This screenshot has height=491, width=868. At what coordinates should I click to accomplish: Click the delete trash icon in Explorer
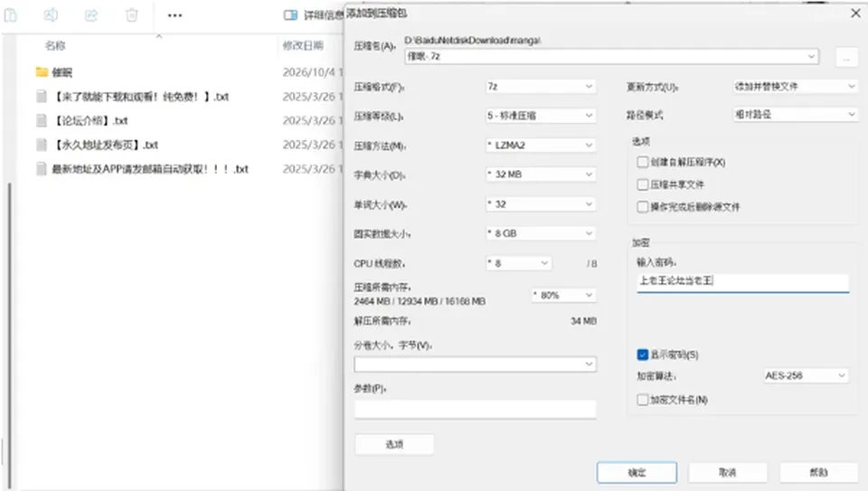click(x=132, y=15)
